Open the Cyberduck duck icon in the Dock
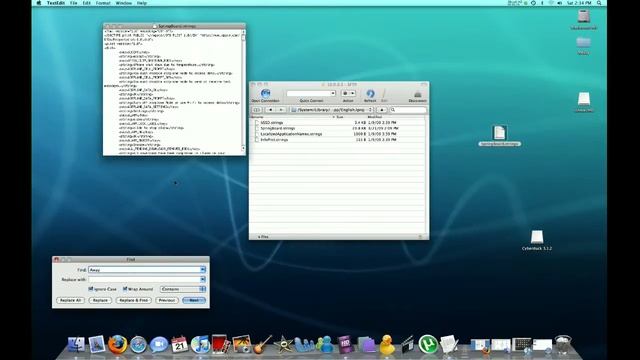The height and width of the screenshot is (360, 640). click(387, 344)
